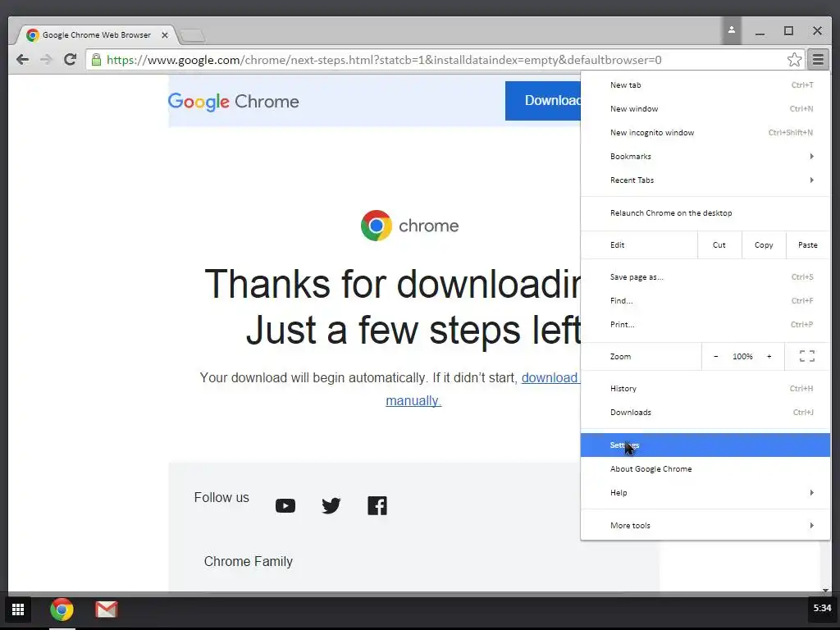This screenshot has height=630, width=840.
Task: Click the page's vertical scrollbar down arrow
Action: coord(825,591)
